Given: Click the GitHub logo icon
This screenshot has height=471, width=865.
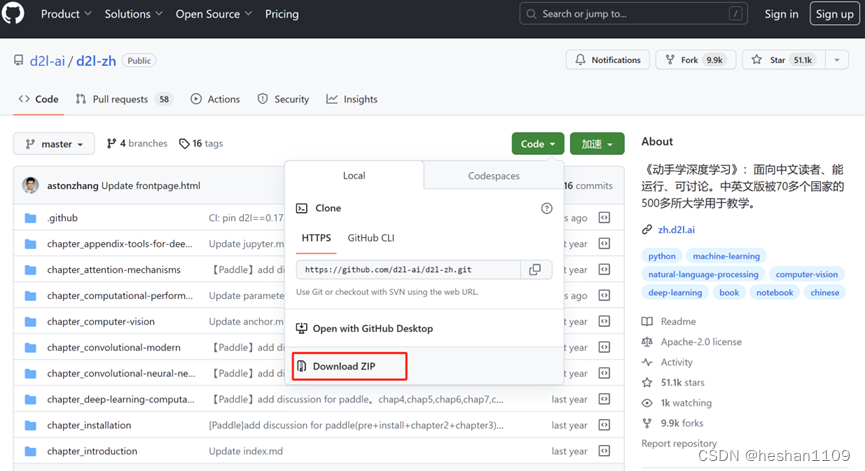Looking at the screenshot, I should [13, 13].
